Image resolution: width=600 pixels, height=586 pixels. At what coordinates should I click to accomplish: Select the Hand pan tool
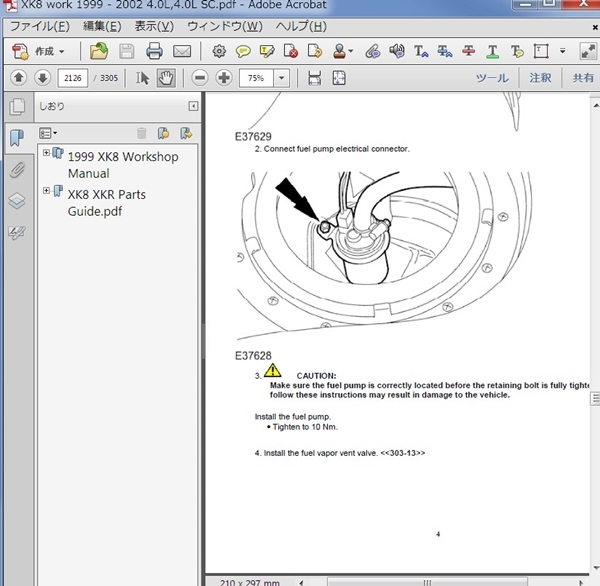pyautogui.click(x=165, y=78)
